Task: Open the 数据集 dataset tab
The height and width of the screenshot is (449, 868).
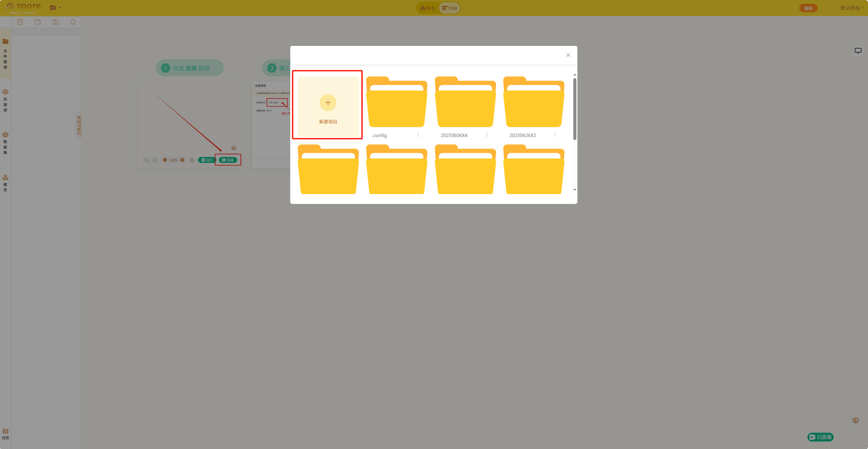Action: coord(5,143)
